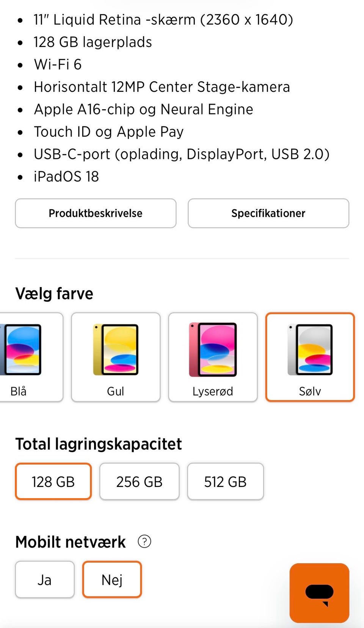The height and width of the screenshot is (628, 364).
Task: Click the Vælg farve heading
Action: 54,294
